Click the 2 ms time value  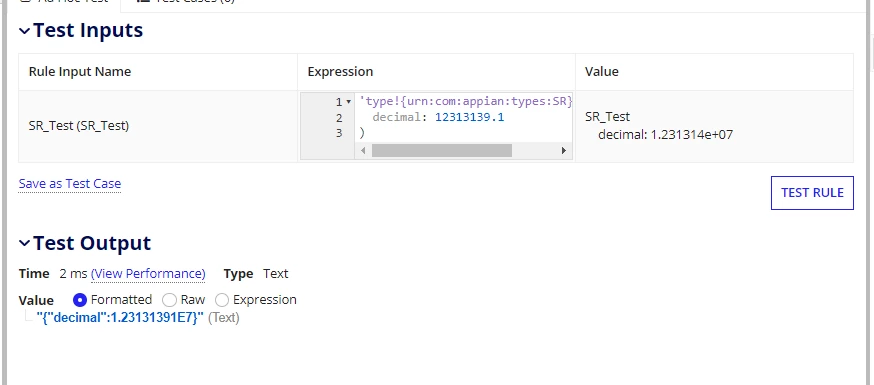pyautogui.click(x=73, y=274)
